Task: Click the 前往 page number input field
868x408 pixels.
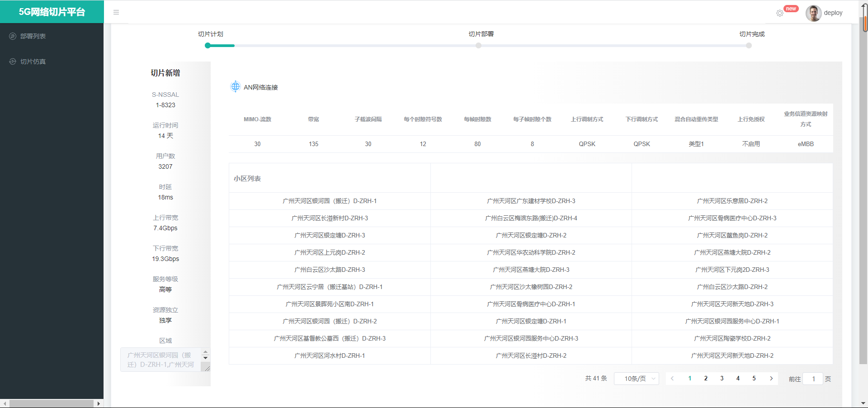Action: click(813, 379)
